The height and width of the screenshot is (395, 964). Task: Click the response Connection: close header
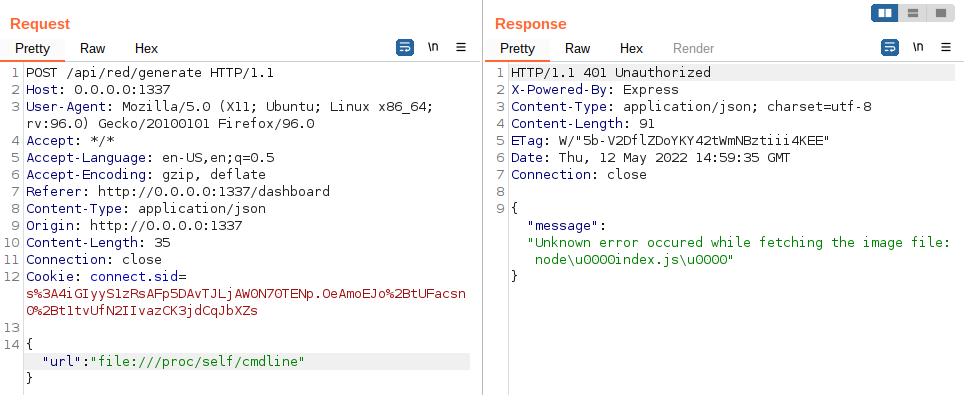click(x=579, y=174)
